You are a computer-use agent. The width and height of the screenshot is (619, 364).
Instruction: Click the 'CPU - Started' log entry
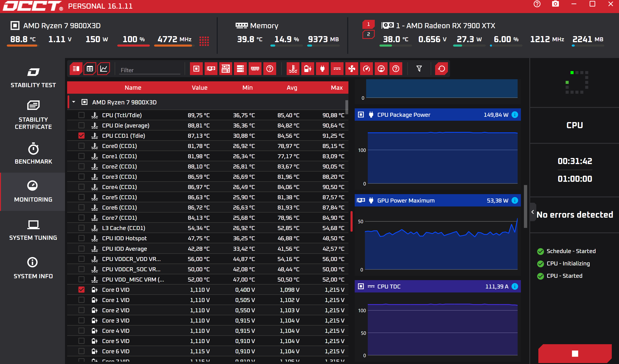[564, 276]
